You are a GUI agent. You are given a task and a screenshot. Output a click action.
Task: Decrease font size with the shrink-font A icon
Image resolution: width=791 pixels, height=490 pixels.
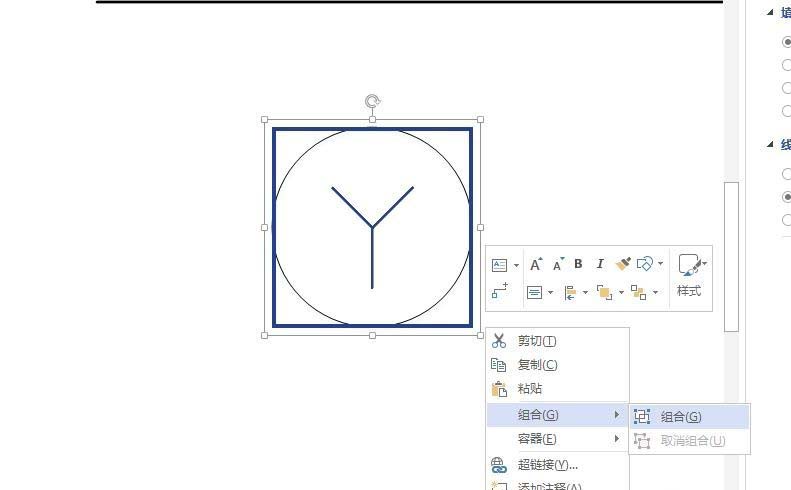(x=558, y=264)
